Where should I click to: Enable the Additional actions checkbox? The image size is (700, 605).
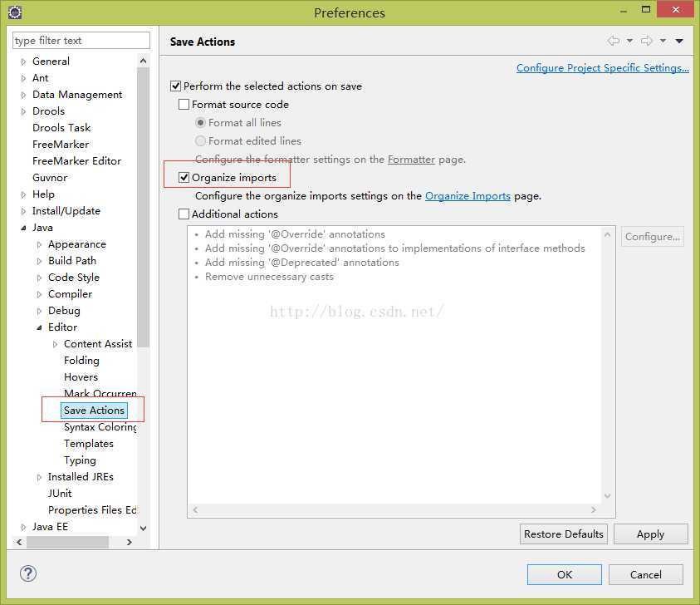[x=184, y=214]
